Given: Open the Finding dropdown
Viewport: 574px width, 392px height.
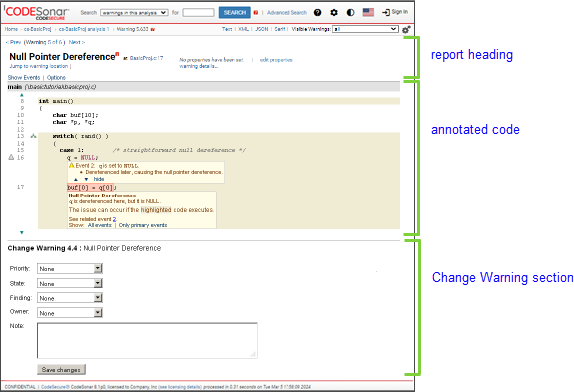Looking at the screenshot, I should coord(70,298).
